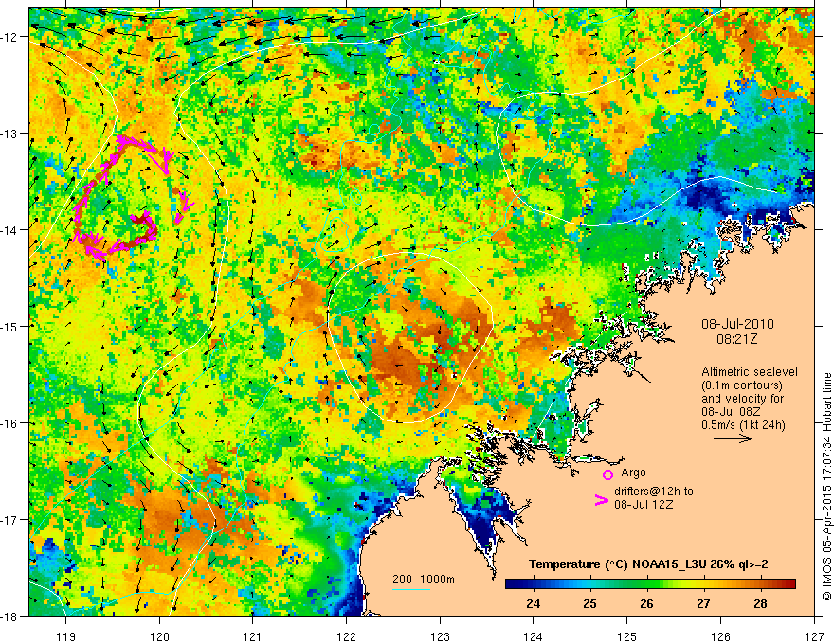Click longitude axis label '120'
Viewport: 834px width, 644px height.
pyautogui.click(x=159, y=636)
